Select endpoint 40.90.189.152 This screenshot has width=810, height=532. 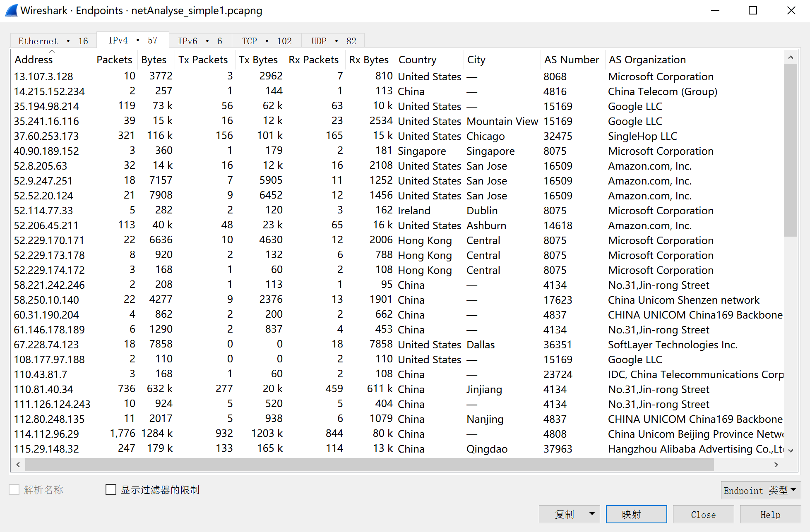[397, 151]
